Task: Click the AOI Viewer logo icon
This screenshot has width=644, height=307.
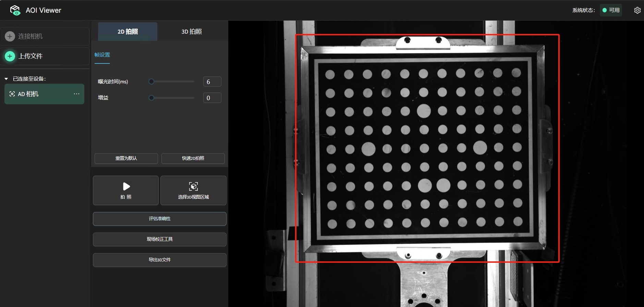Action: click(x=15, y=10)
